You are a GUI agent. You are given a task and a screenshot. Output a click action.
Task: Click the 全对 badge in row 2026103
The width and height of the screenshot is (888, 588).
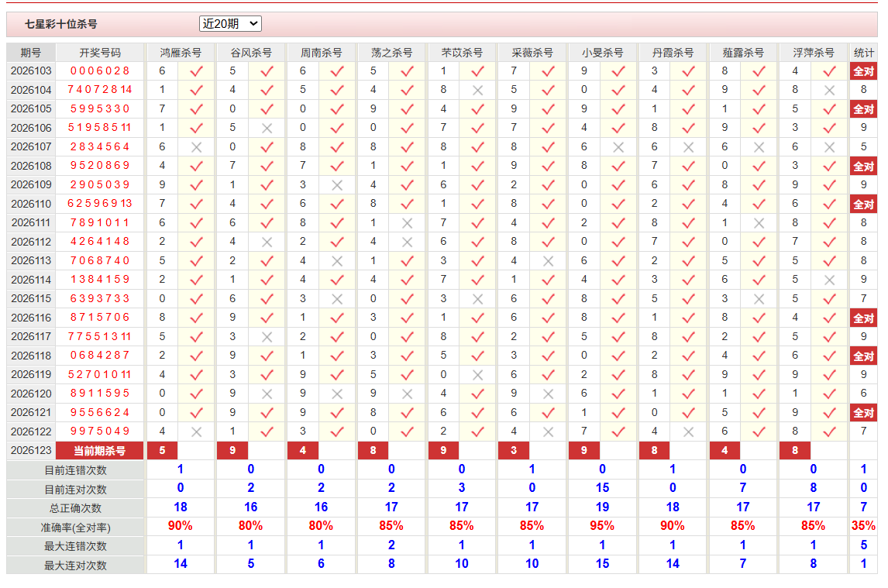pyautogui.click(x=864, y=71)
